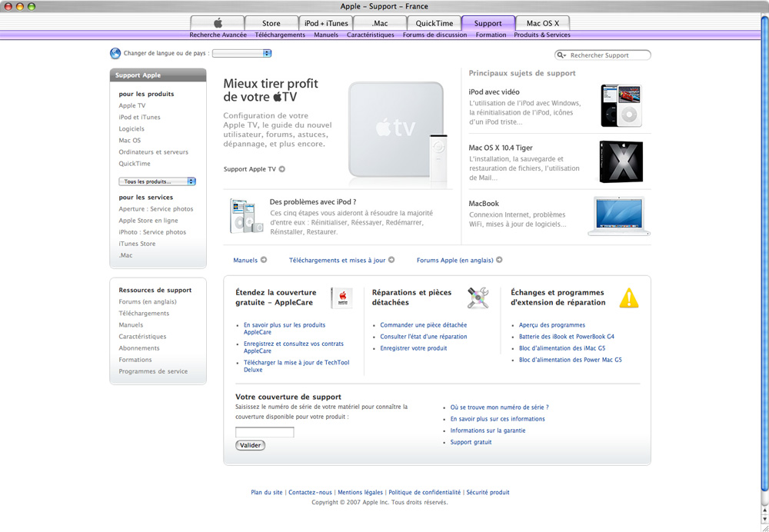
Task: Open Où se trouve mon numéro de série
Action: 499,407
